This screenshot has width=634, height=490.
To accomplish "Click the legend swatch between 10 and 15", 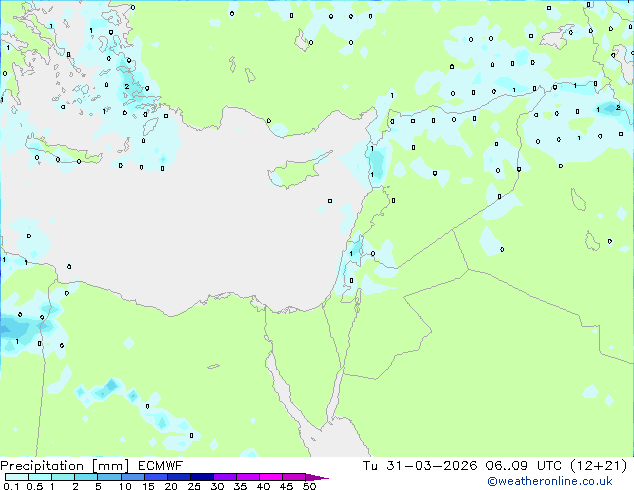I will [x=133, y=477].
